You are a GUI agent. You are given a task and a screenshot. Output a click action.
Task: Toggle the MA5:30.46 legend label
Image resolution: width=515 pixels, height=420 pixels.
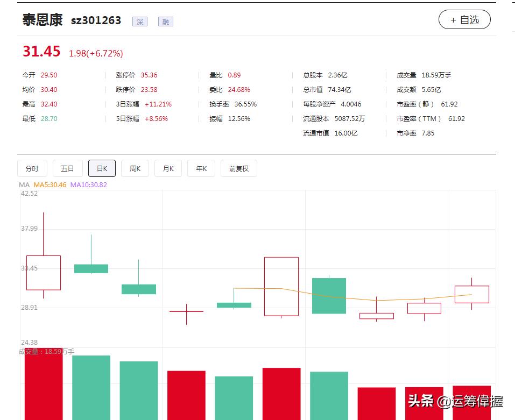click(x=49, y=184)
